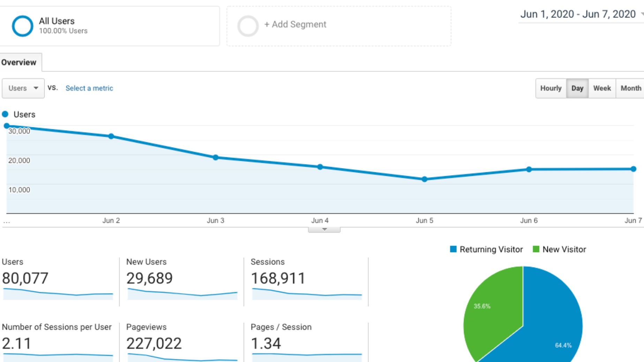
Task: Open the Overview tab
Action: (19, 62)
